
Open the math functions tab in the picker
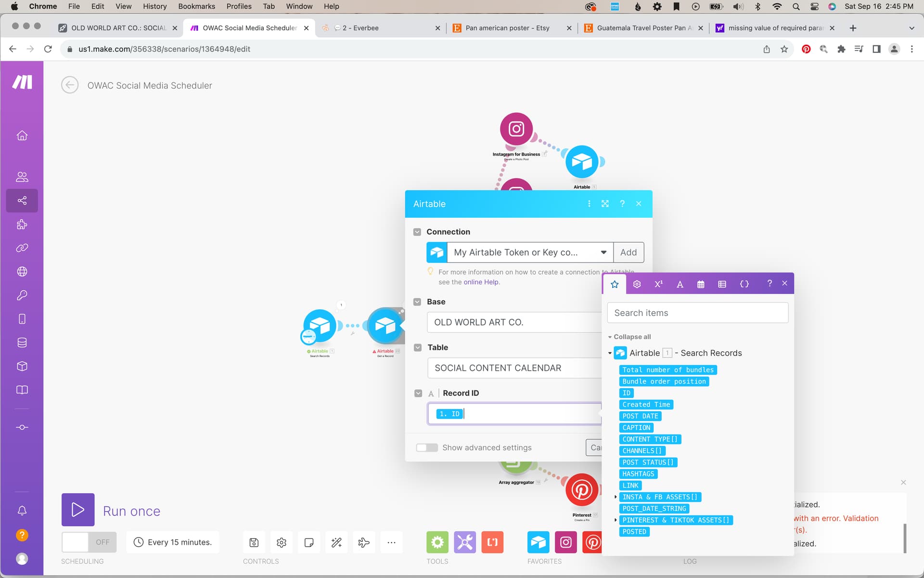click(x=658, y=284)
